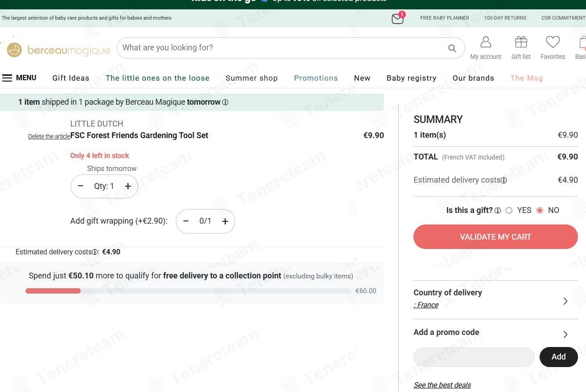The image size is (586, 392).
Task: Open Summer shop menu
Action: 252,78
